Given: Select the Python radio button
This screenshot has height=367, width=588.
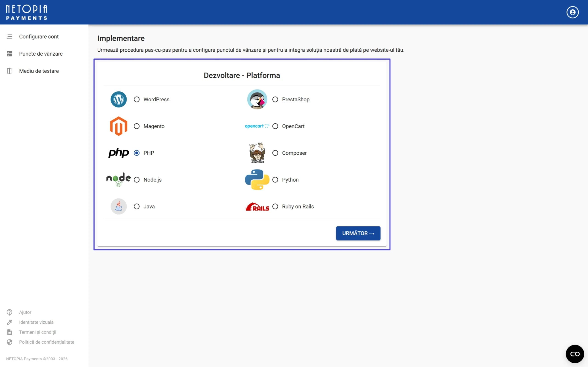Looking at the screenshot, I should (275, 180).
